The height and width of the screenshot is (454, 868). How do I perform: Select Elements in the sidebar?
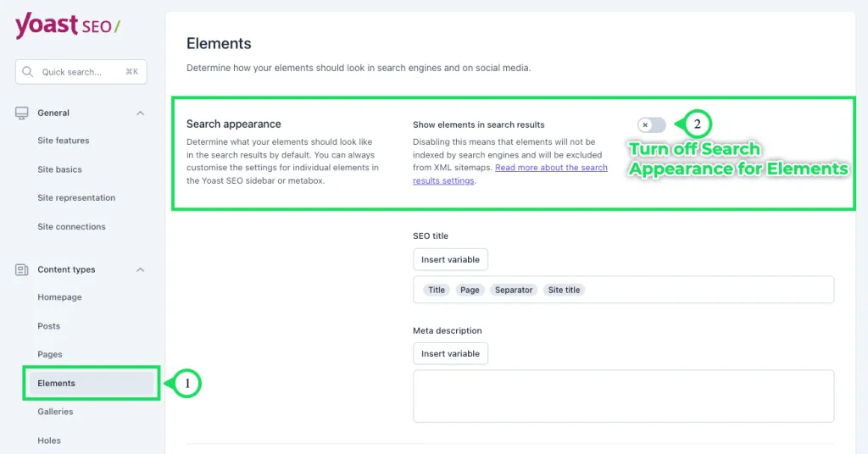[92, 383]
